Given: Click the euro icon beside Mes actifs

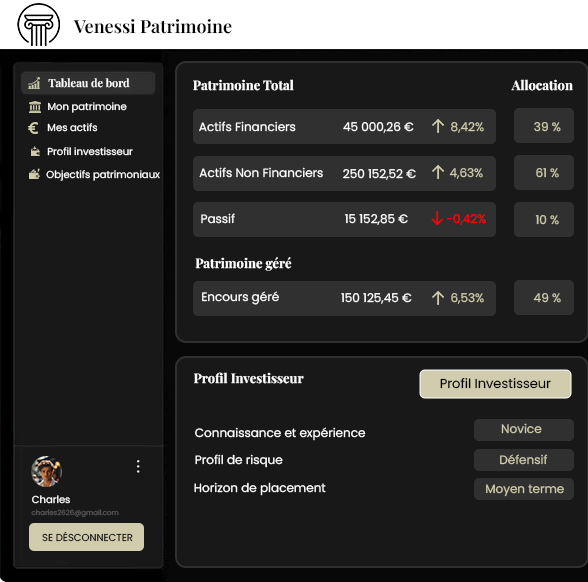Looking at the screenshot, I should tap(33, 128).
